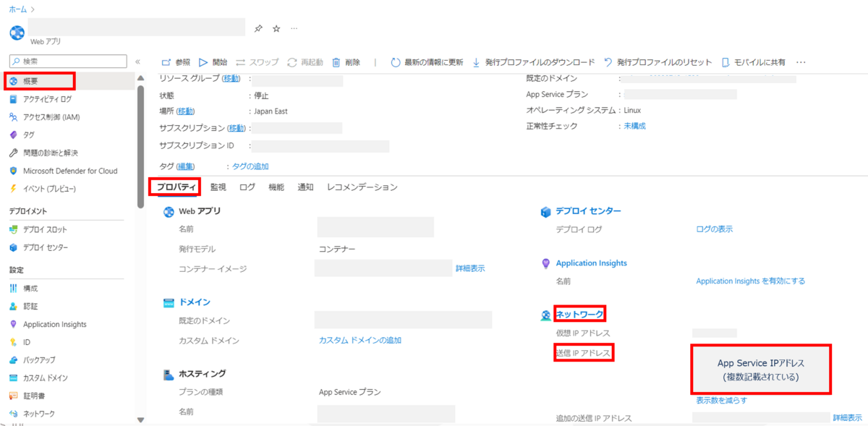Open the ドメイン section heading link
Screen dimensions: 868x426
pyautogui.click(x=195, y=302)
